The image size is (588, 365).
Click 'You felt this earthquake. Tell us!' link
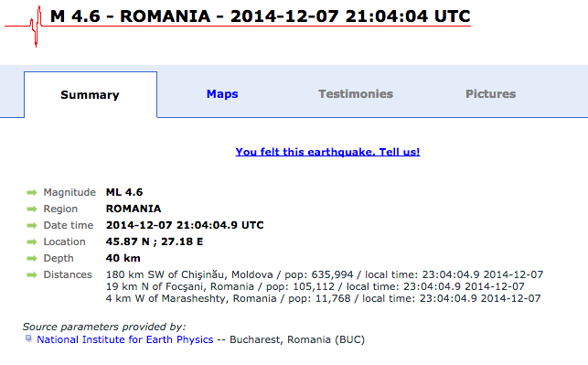(x=327, y=152)
